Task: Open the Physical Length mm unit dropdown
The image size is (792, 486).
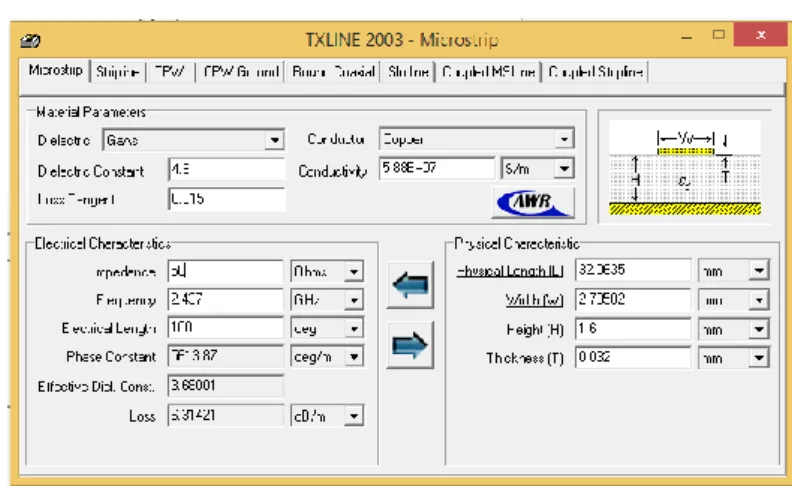Action: coord(759,271)
